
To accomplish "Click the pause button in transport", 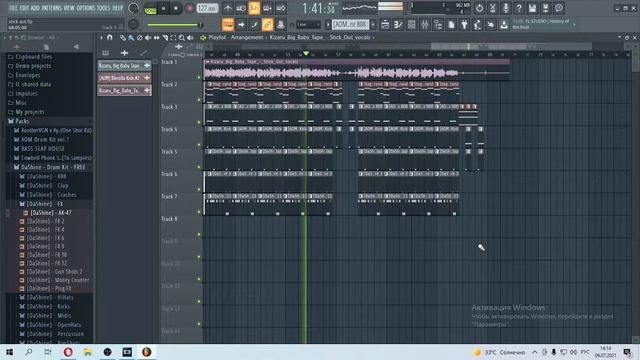I will coord(164,8).
